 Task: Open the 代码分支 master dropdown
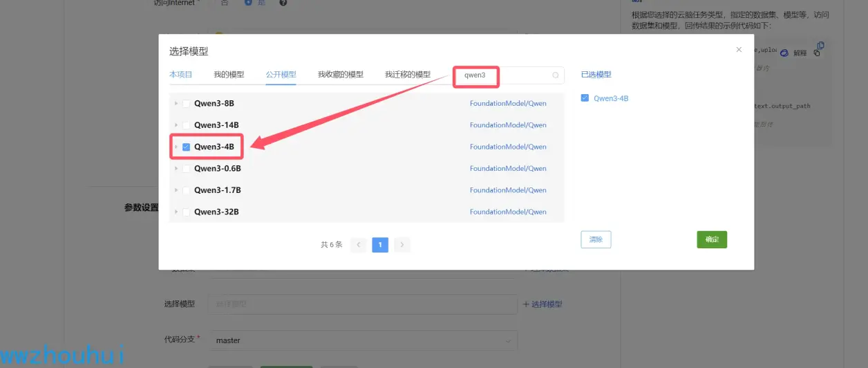363,340
